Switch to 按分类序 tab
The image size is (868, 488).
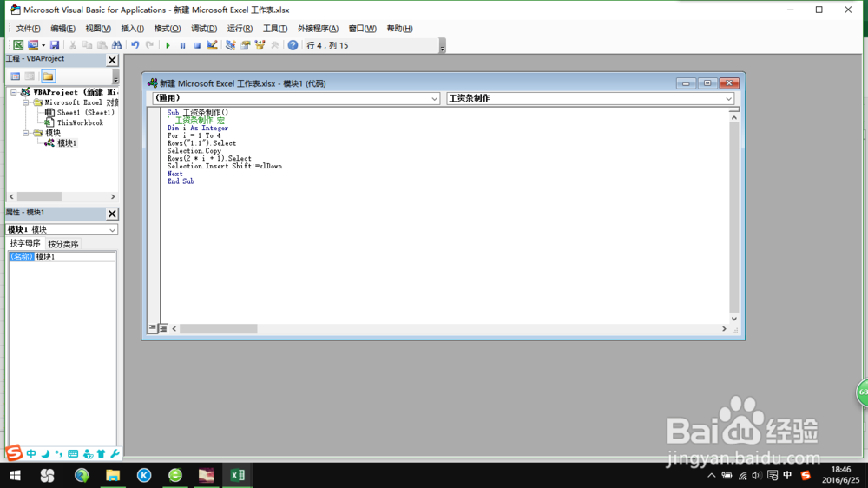tap(63, 244)
